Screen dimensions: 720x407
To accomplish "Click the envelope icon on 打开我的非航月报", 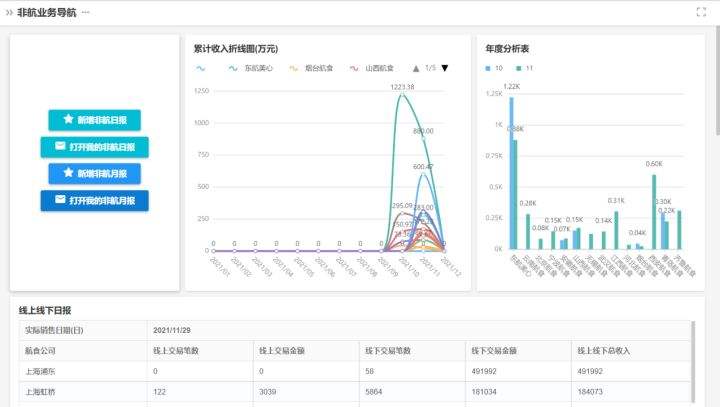I will tap(60, 200).
